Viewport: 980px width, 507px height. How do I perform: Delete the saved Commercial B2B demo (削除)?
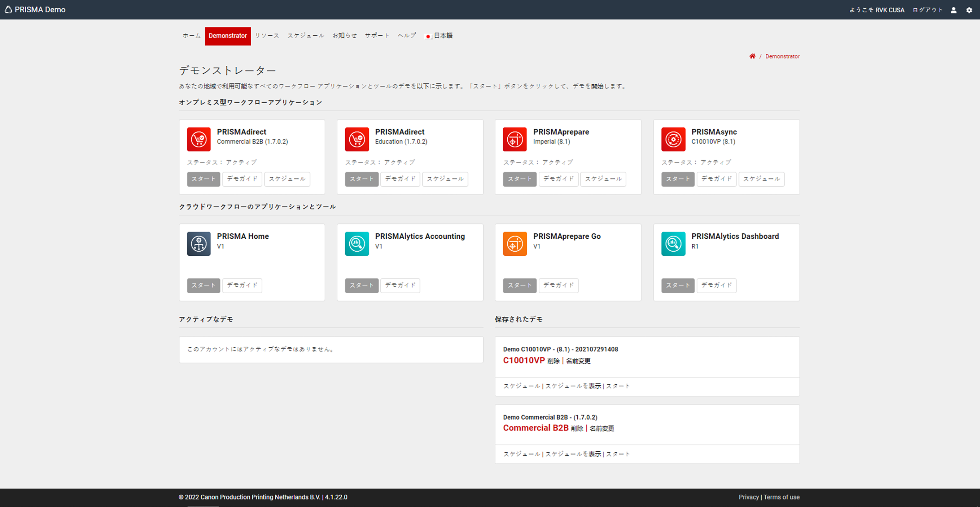577,429
